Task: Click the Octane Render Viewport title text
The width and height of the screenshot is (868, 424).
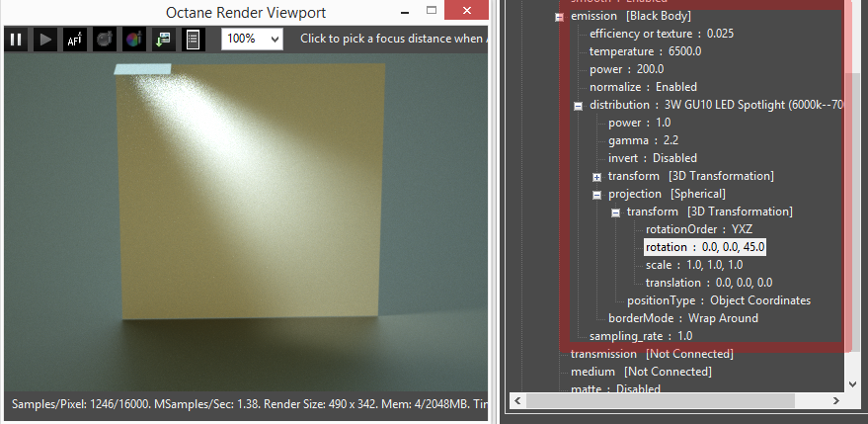Action: pyautogui.click(x=246, y=12)
